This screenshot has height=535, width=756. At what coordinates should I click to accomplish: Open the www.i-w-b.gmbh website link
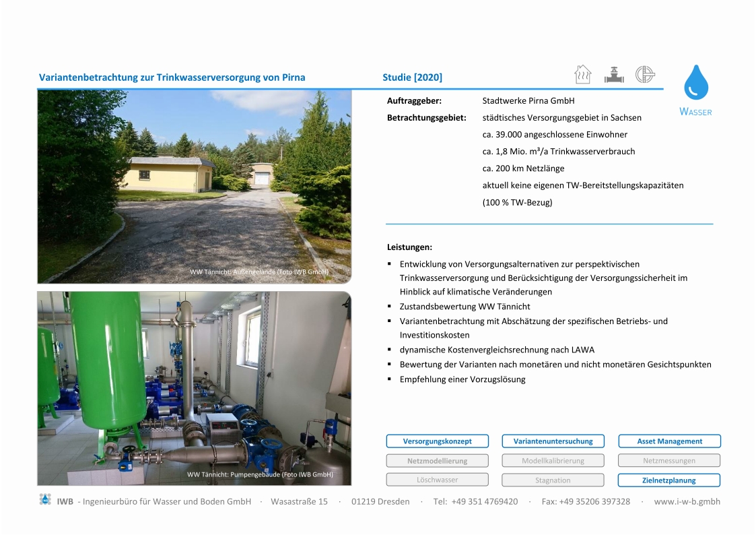687,501
